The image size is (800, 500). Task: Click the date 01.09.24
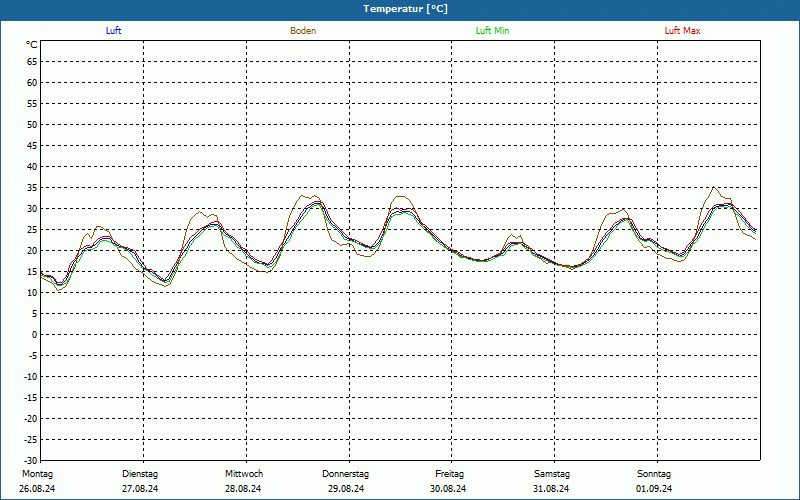coord(654,489)
